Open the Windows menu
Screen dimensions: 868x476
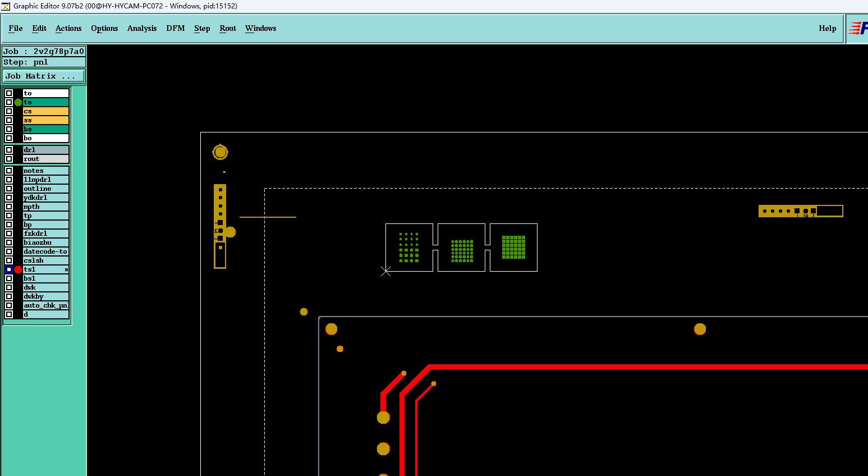click(261, 28)
